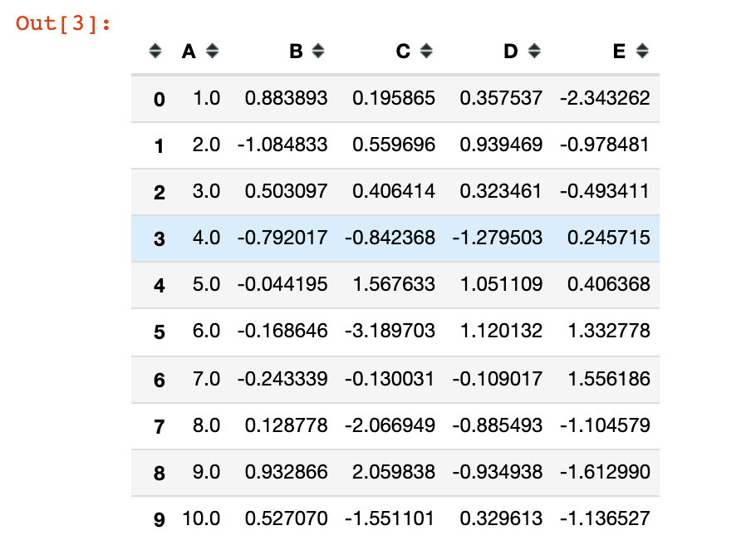Click sort arrows next to column D
The width and height of the screenshot is (751, 560).
pos(534,51)
